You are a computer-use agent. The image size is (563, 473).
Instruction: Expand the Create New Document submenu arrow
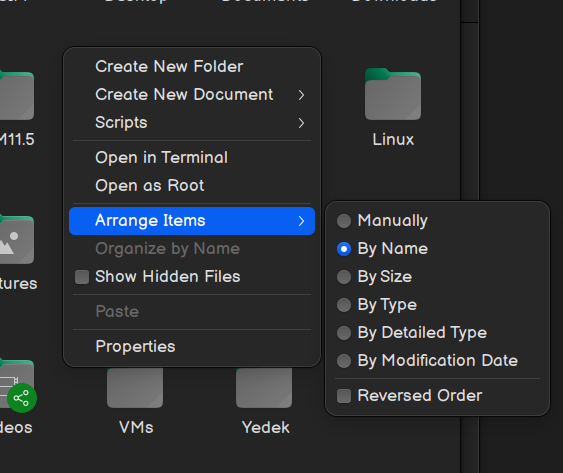click(301, 95)
